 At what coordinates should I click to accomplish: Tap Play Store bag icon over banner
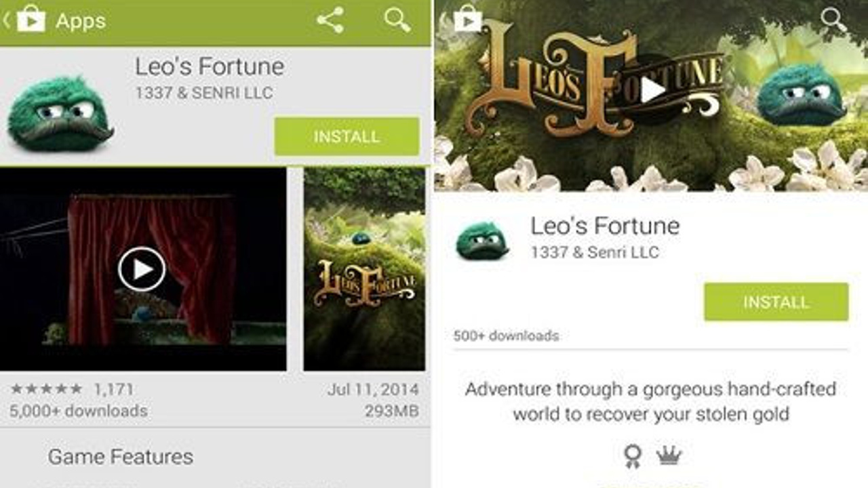468,19
